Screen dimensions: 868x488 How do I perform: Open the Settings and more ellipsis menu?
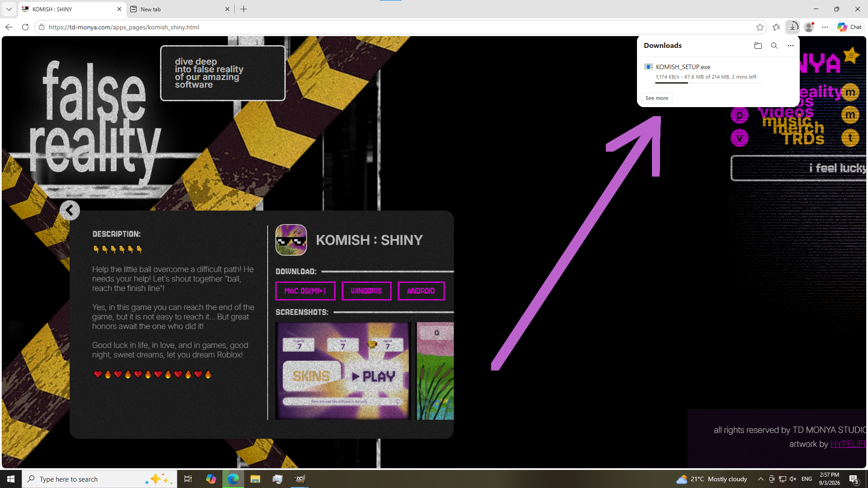tap(825, 27)
